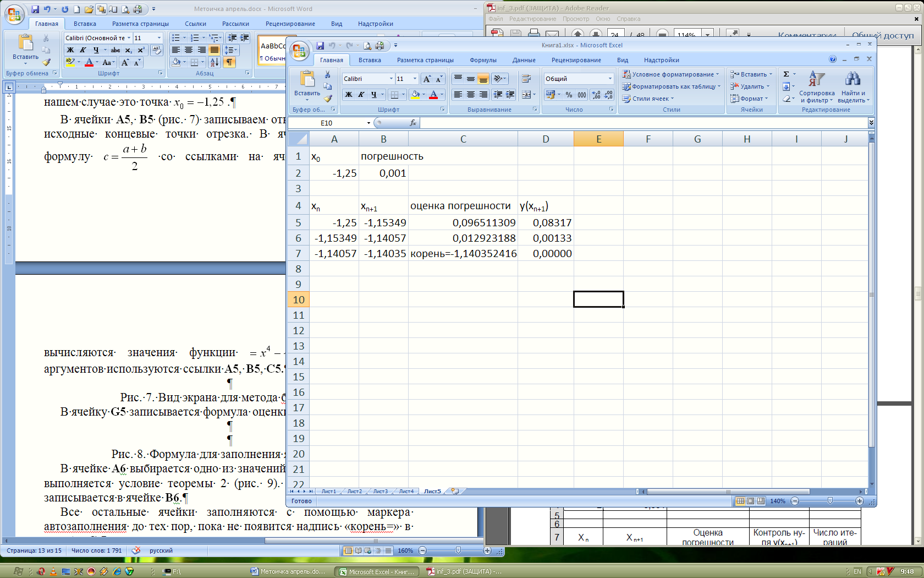
Task: Toggle bottom vertical alignment in Excel
Action: click(483, 79)
